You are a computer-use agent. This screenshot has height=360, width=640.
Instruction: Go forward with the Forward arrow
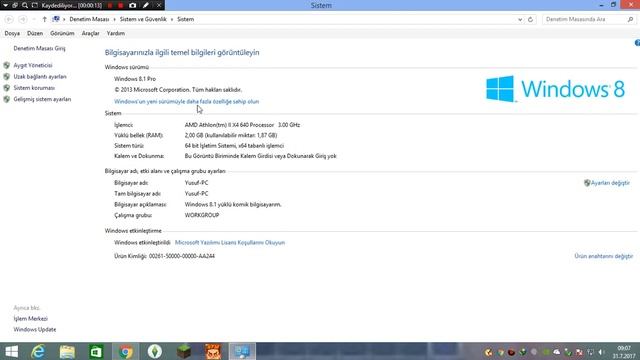22,19
